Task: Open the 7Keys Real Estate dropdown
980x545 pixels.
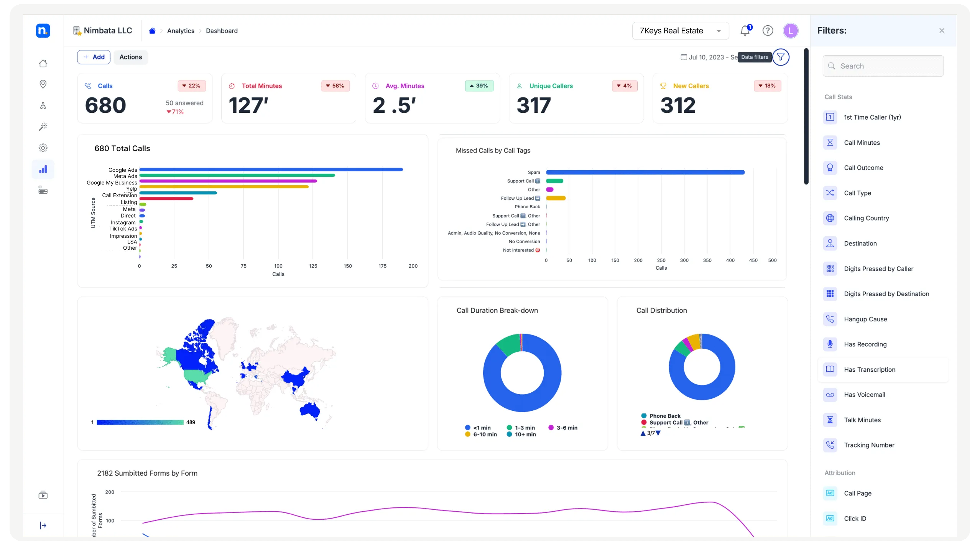Action: pyautogui.click(x=681, y=31)
